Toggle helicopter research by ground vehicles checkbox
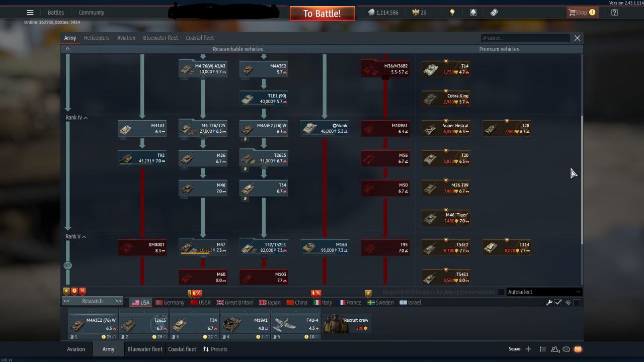This screenshot has height=362, width=644. pos(501,292)
